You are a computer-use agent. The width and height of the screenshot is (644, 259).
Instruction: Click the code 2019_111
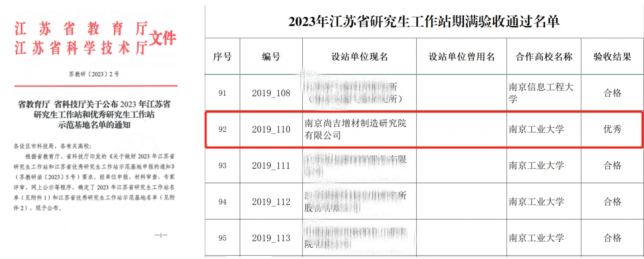tap(271, 166)
